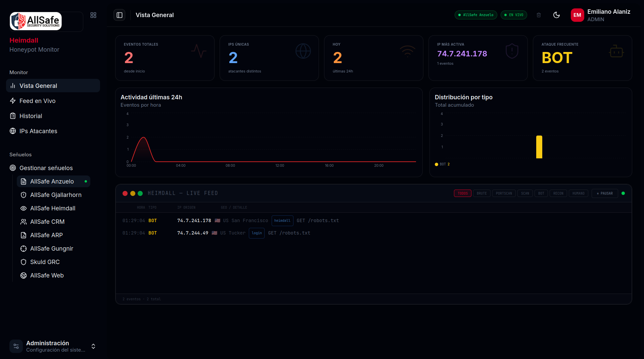This screenshot has height=359, width=644.
Task: Click the AllSafe Security Solutions logo
Action: point(36,21)
